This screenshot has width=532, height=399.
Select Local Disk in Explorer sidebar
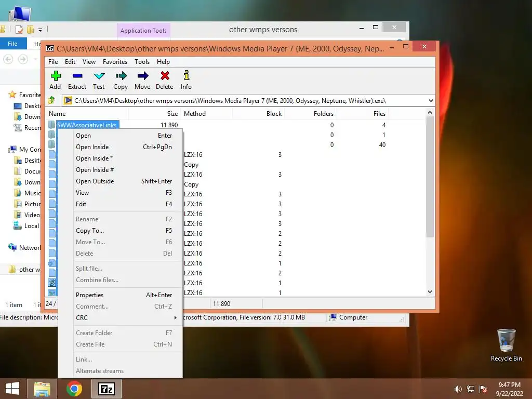[26, 225]
